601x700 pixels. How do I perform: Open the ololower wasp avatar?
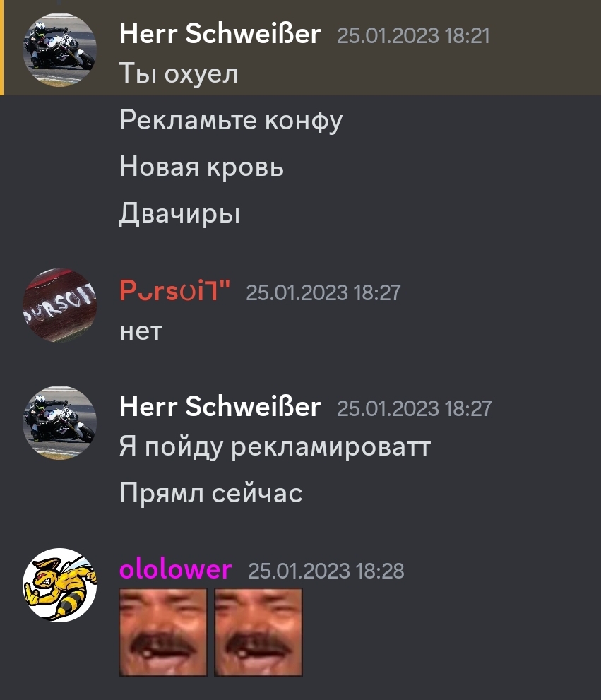(59, 585)
